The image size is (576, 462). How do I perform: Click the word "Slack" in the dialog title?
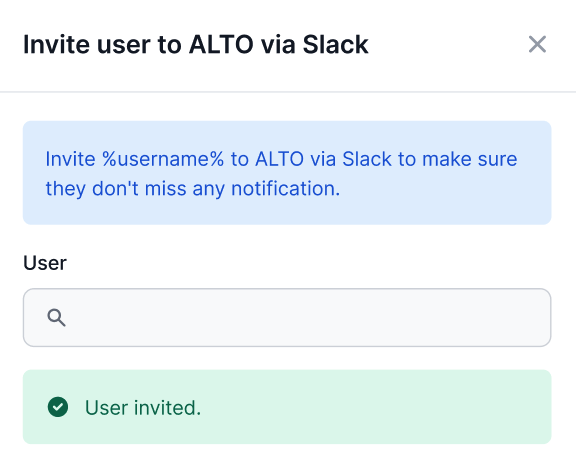tap(335, 44)
